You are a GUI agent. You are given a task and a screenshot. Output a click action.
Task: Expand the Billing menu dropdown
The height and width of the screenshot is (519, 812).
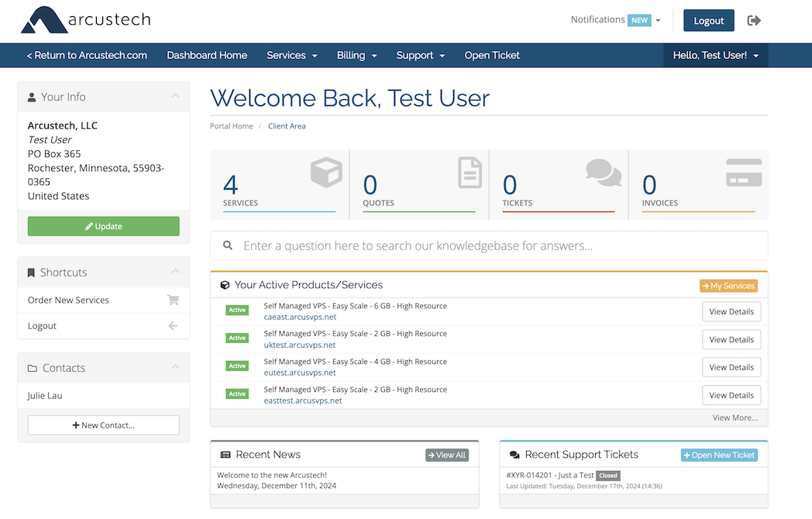356,56
